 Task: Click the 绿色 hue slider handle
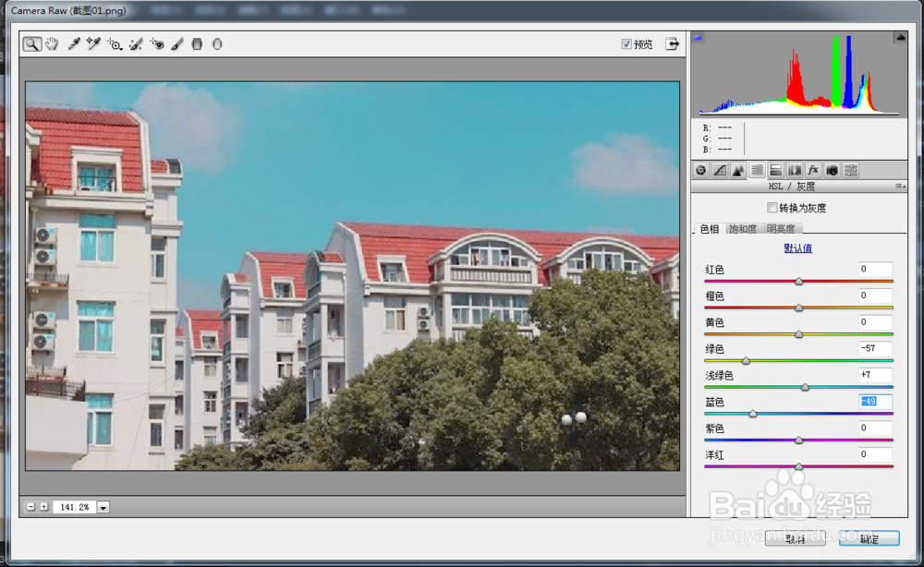tap(746, 361)
